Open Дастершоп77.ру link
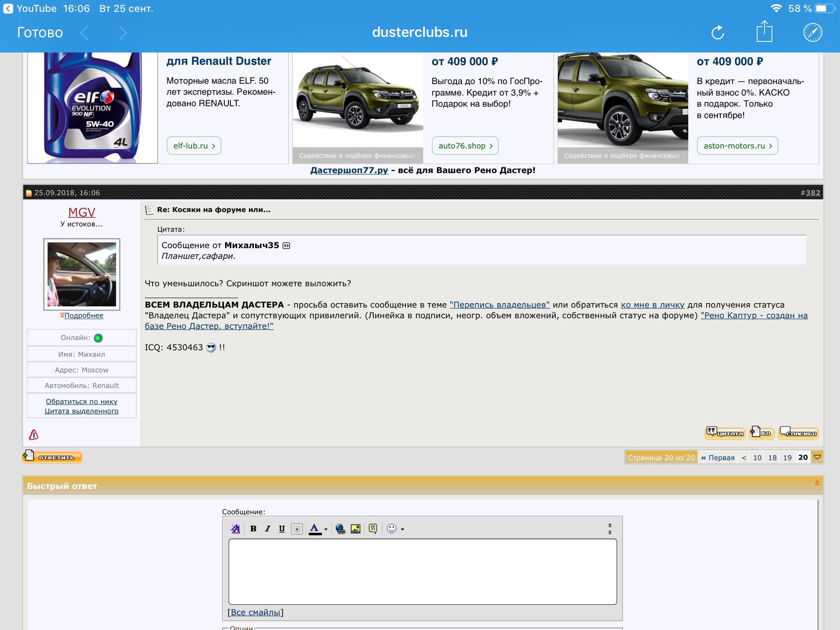Screen dimensions: 840x630 tap(349, 170)
